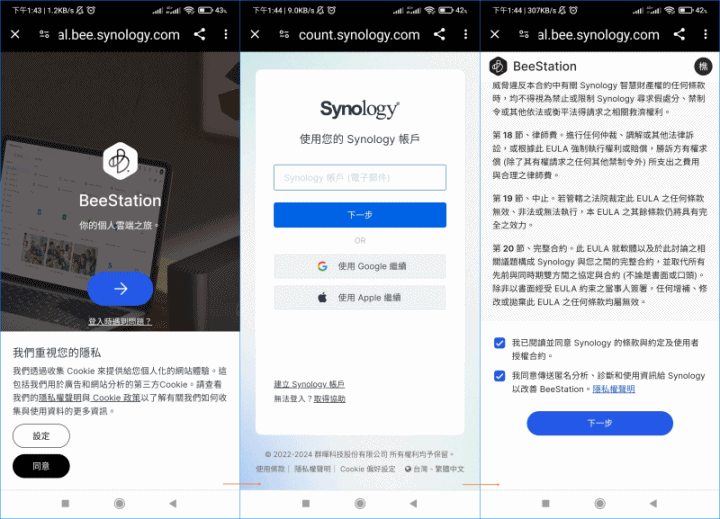The width and height of the screenshot is (720, 519).
Task: Open site settings icon in left phone address bar
Action: pos(44,34)
